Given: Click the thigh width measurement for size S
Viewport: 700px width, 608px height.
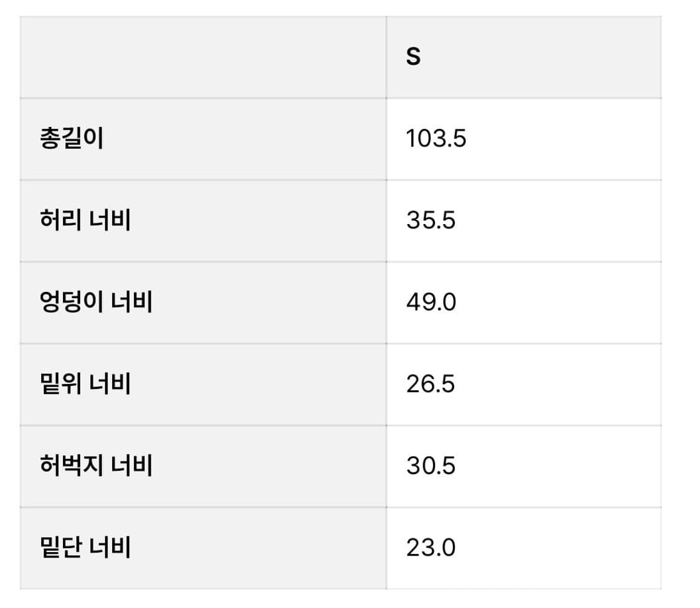Looking at the screenshot, I should [431, 466].
